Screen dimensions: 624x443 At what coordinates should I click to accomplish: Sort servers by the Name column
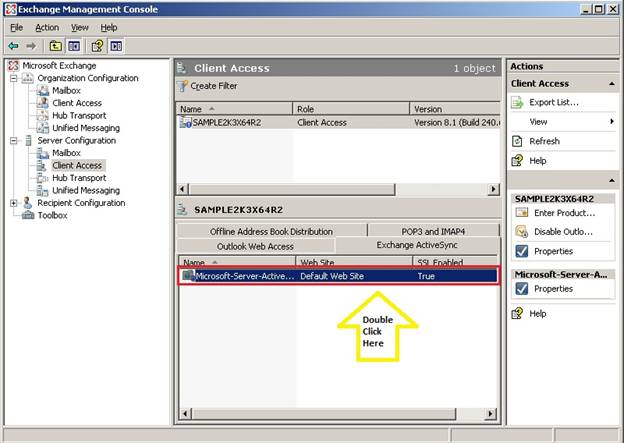(234, 109)
